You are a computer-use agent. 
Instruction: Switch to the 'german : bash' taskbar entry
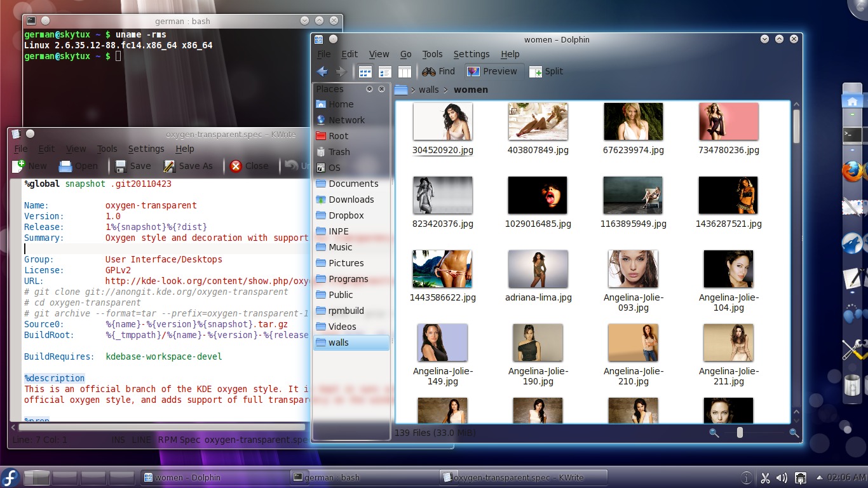(x=363, y=477)
